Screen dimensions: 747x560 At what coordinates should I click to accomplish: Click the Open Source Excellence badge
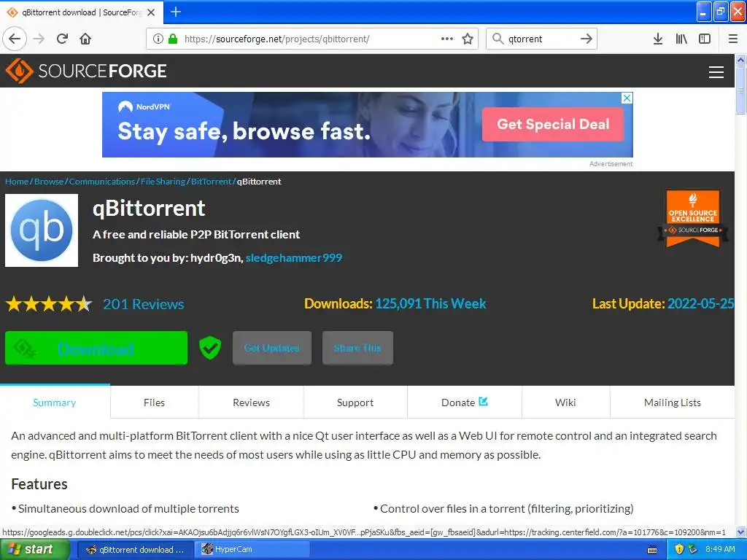[x=693, y=219]
